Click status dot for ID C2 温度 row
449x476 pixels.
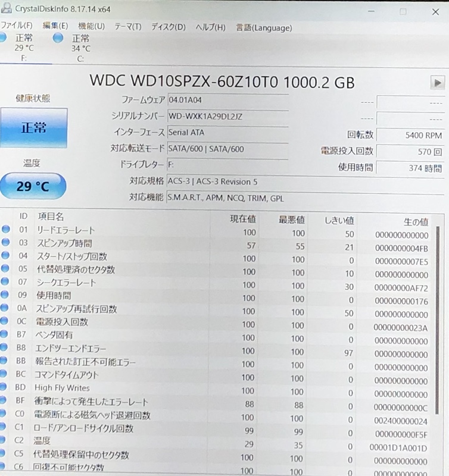point(2,440)
